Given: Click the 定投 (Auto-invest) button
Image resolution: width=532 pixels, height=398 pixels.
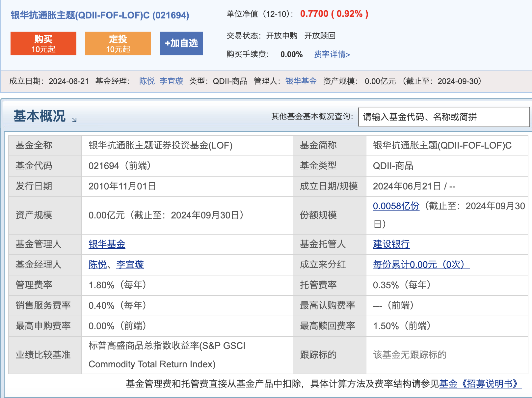Looking at the screenshot, I should 118,43.
